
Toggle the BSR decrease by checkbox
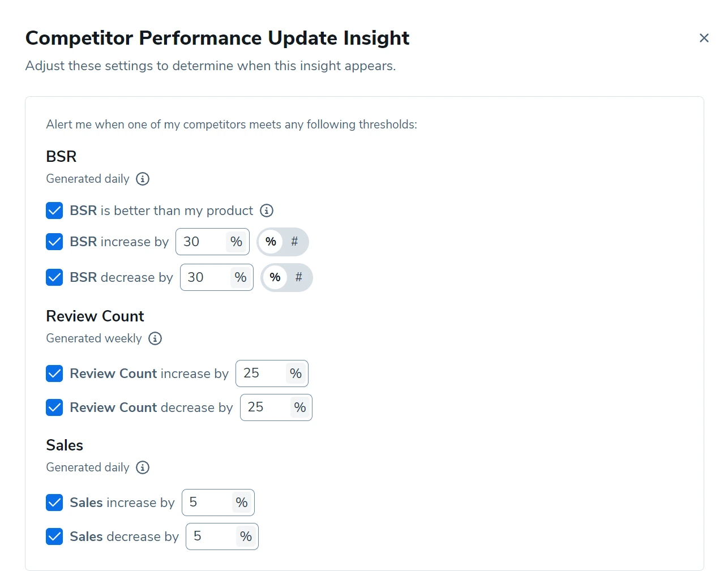tap(54, 277)
